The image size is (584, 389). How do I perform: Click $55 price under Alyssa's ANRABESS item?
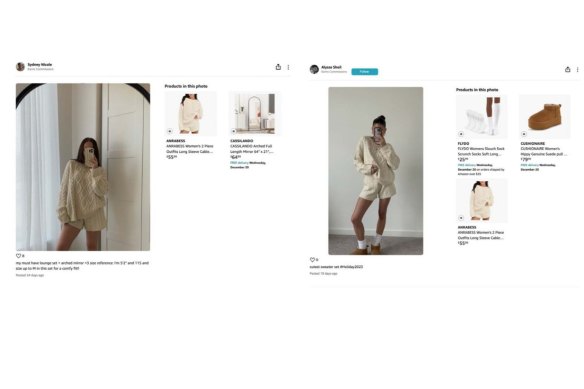click(463, 243)
